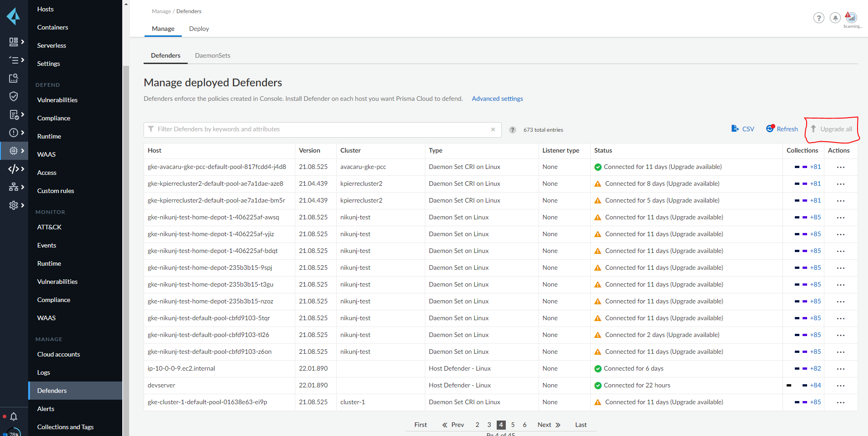Click the help question mark icon in header
868x436 pixels.
tap(818, 18)
